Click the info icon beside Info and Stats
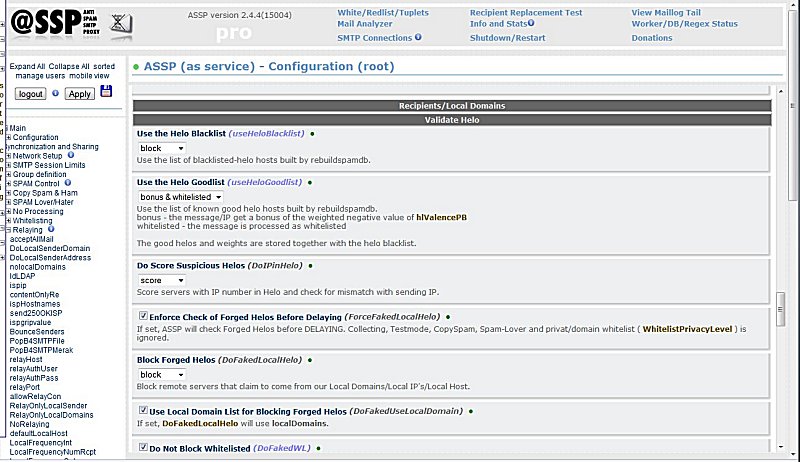The height and width of the screenshot is (462, 800). [531, 23]
